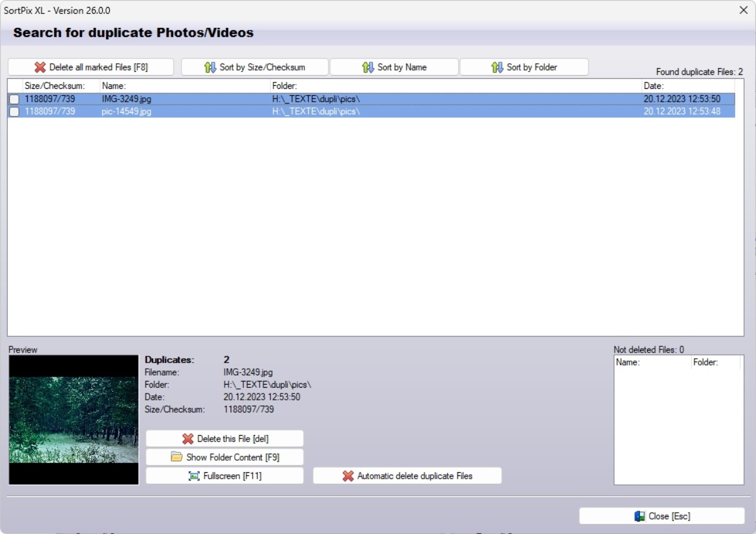This screenshot has width=756, height=534.
Task: Click 1188097/739 in the pic-14549.jpg row
Action: [50, 112]
